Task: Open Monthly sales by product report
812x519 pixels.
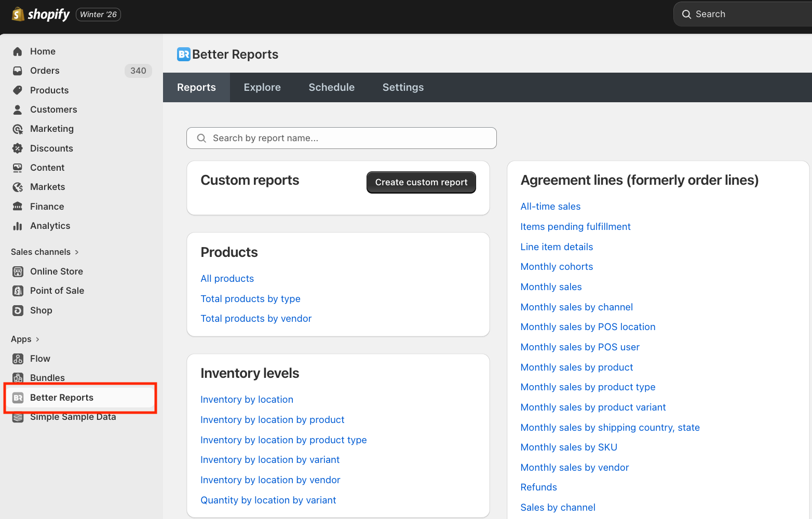Action: (x=576, y=367)
